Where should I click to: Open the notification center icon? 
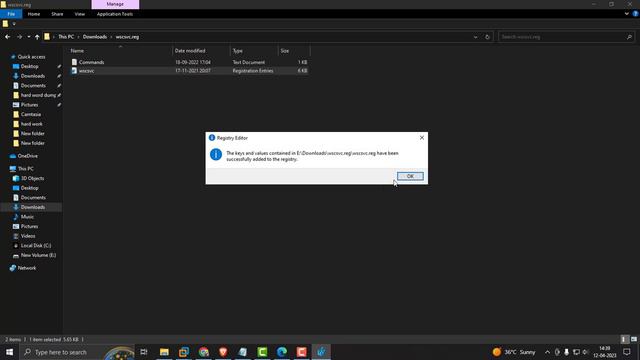coord(627,352)
